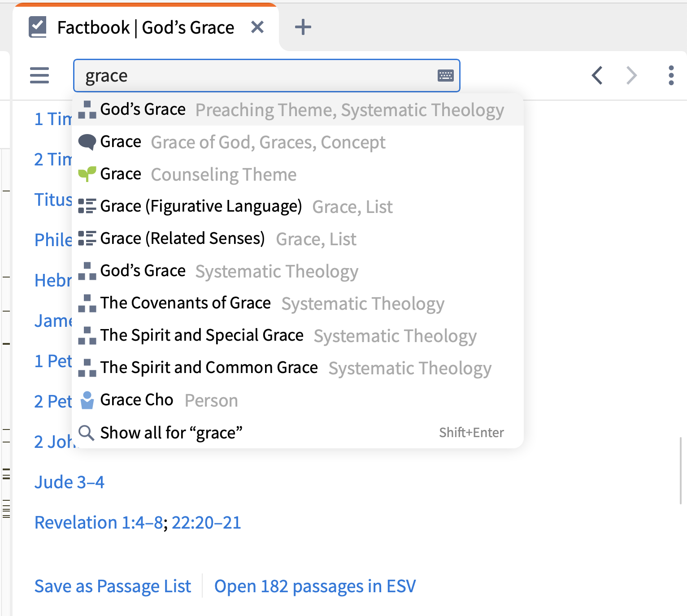Viewport: 687px width, 616px height.
Task: Select Grace Counseling Theme suggestion
Action: 197,174
